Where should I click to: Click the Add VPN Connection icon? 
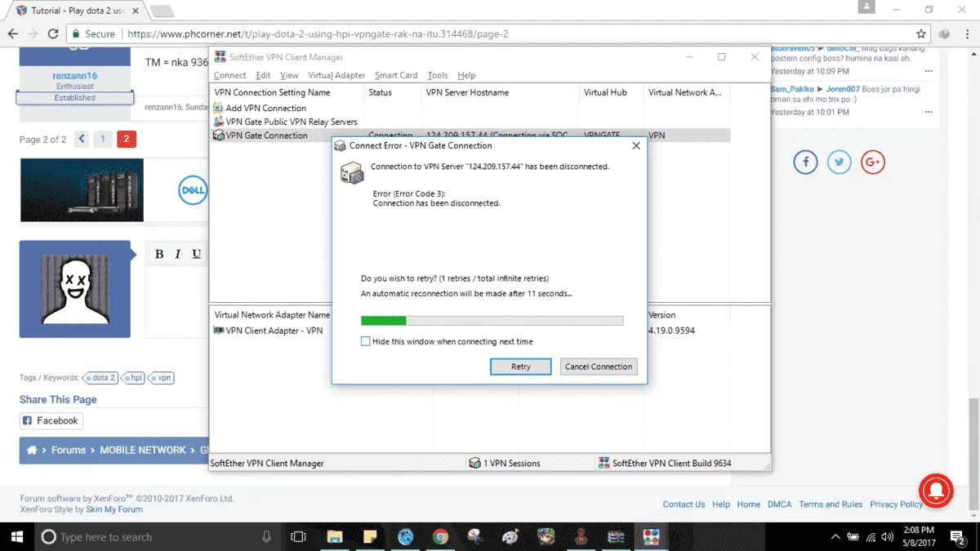[x=218, y=108]
